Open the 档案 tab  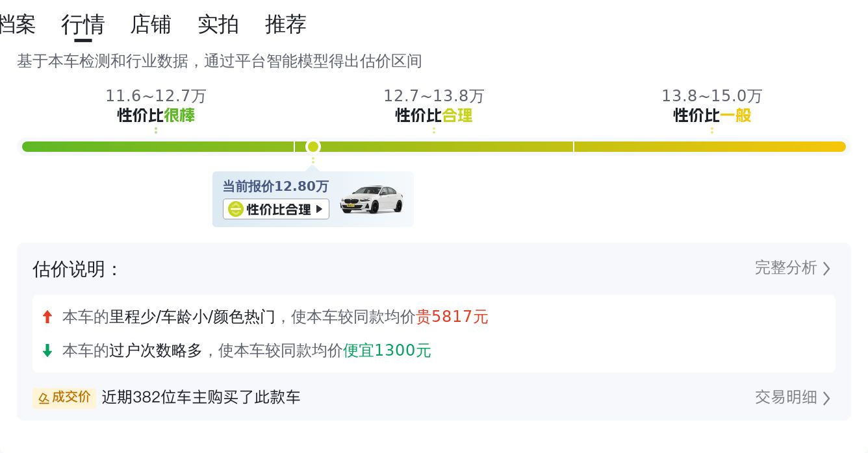[x=17, y=25]
